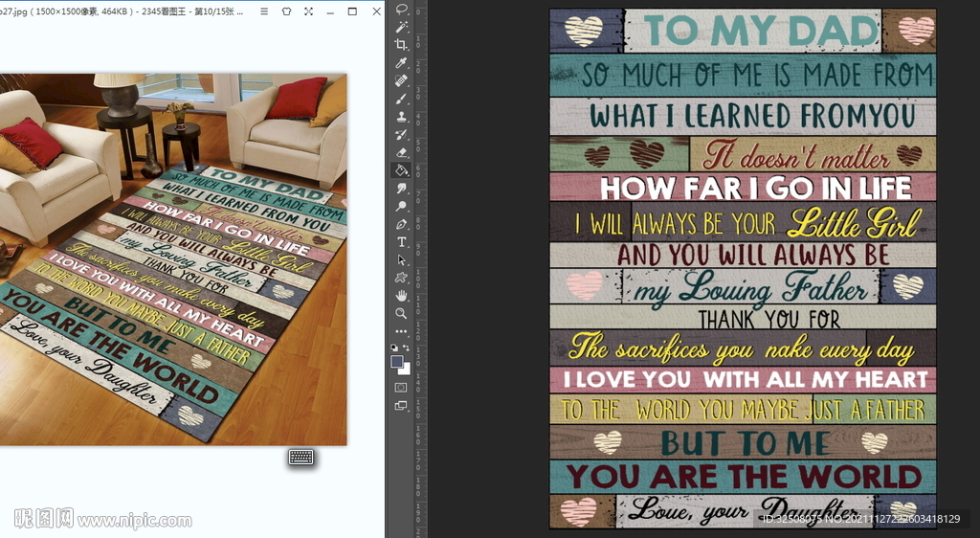Select the Clone Stamp tool
Screen dimensions: 980x538
click(401, 117)
